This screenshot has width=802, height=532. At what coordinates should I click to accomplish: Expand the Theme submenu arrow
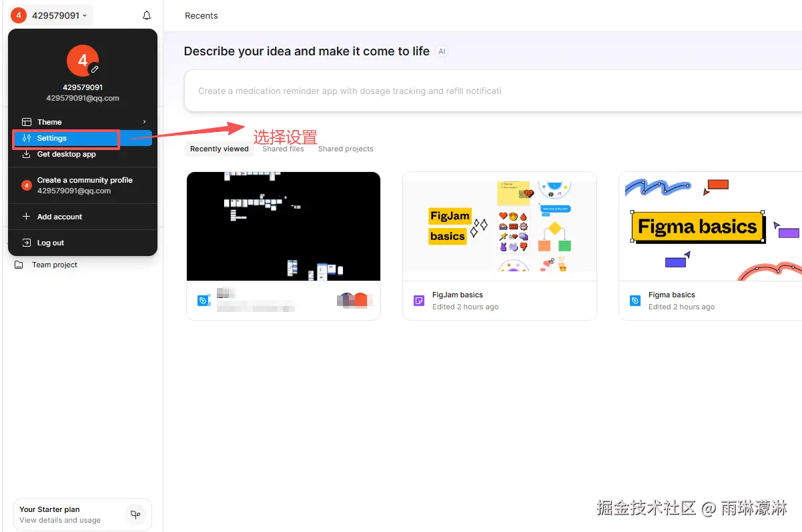click(144, 122)
